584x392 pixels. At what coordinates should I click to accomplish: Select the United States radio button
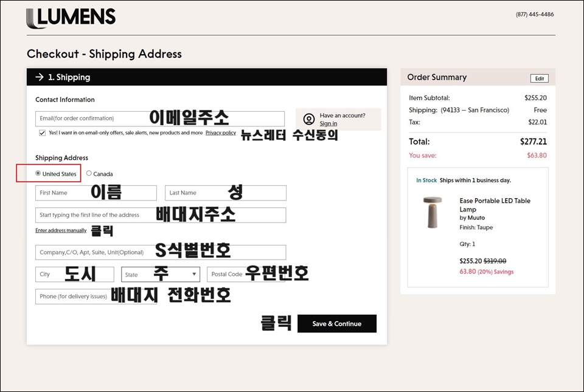click(38, 173)
